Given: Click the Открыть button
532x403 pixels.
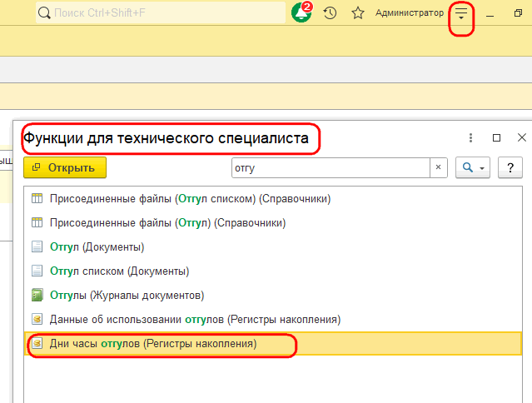Looking at the screenshot, I should click(65, 167).
